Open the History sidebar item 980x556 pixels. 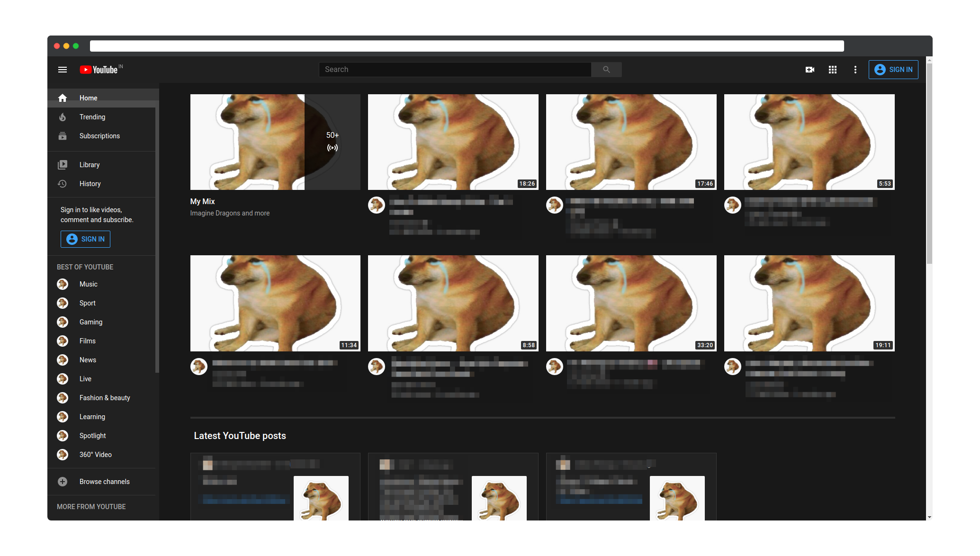[90, 184]
